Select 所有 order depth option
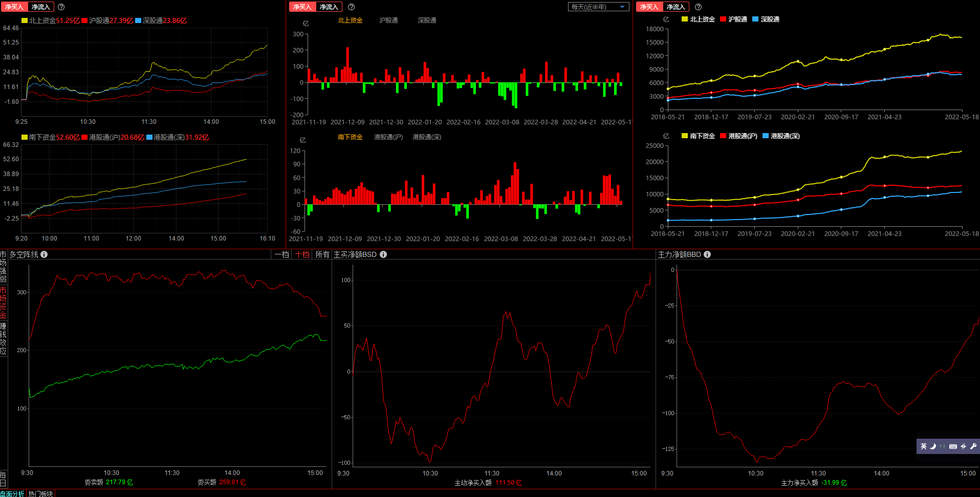 point(322,254)
